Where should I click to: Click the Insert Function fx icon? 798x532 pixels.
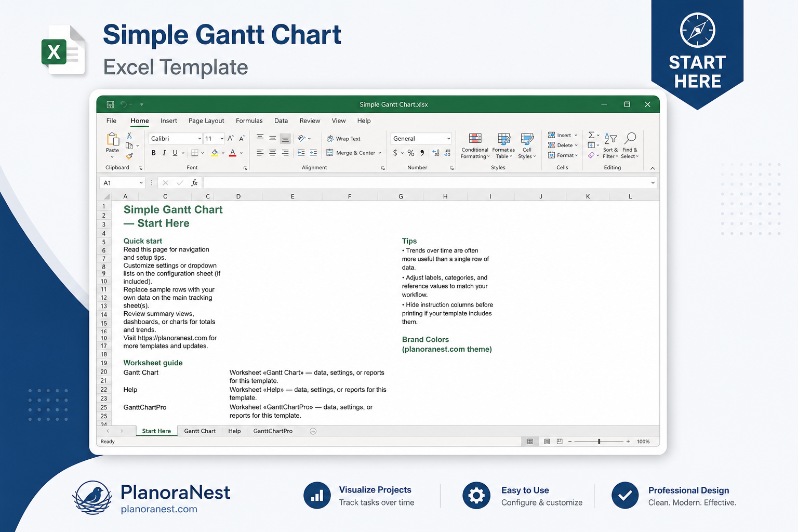(194, 183)
